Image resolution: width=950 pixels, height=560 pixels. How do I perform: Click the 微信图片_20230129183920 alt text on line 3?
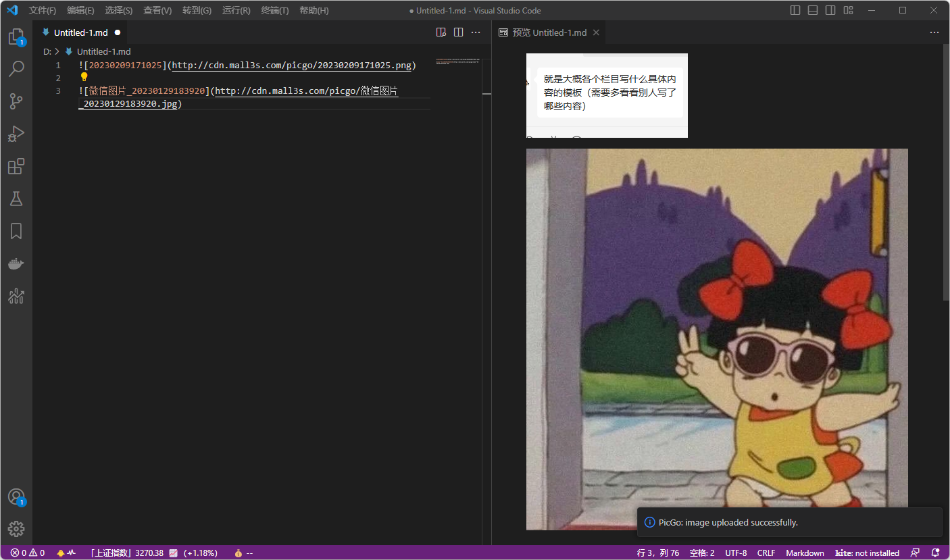click(147, 91)
